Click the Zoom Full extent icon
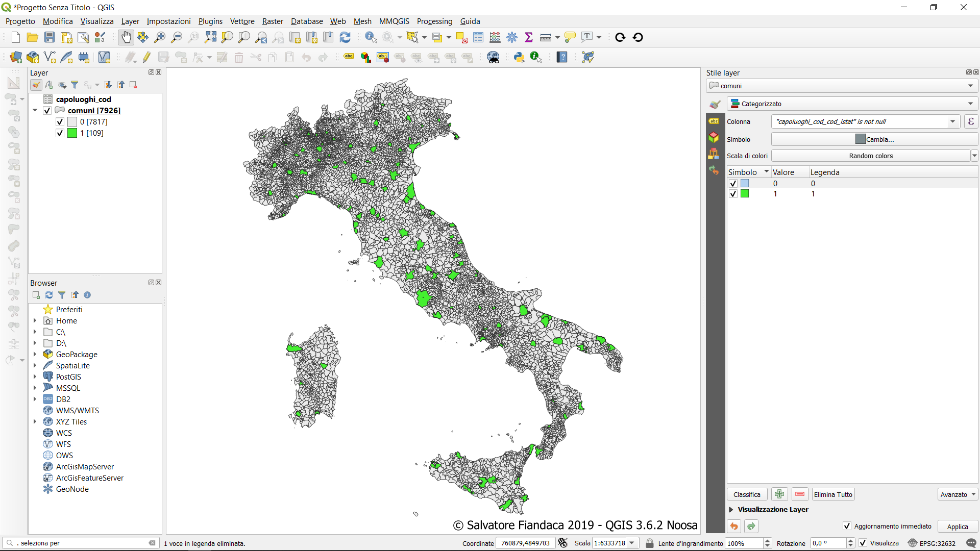This screenshot has width=980, height=551. pos(210,37)
